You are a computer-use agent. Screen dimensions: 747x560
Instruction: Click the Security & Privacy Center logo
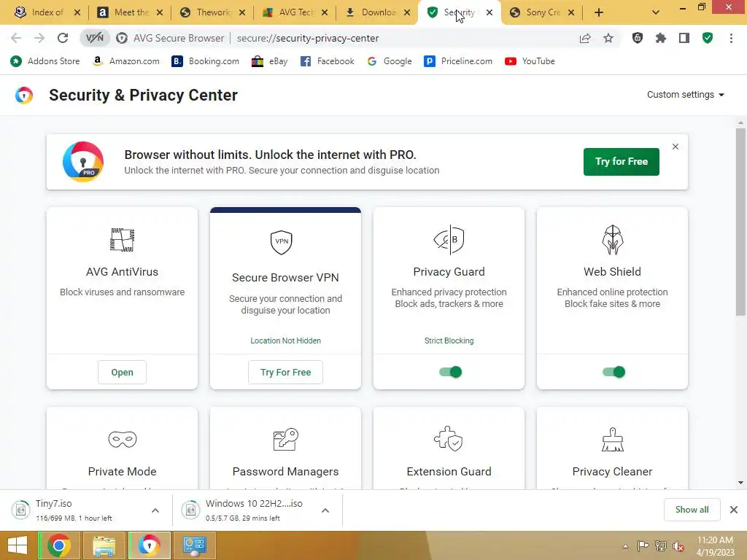[x=24, y=96]
